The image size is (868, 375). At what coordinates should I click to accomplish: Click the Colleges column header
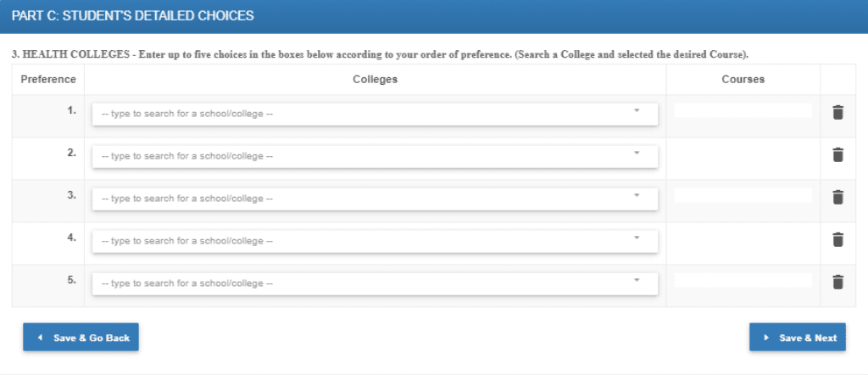coord(375,79)
